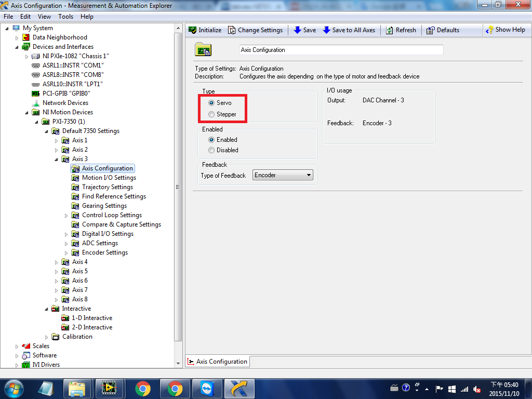Open the View menu
Image resolution: width=532 pixels, height=399 pixels.
click(45, 17)
